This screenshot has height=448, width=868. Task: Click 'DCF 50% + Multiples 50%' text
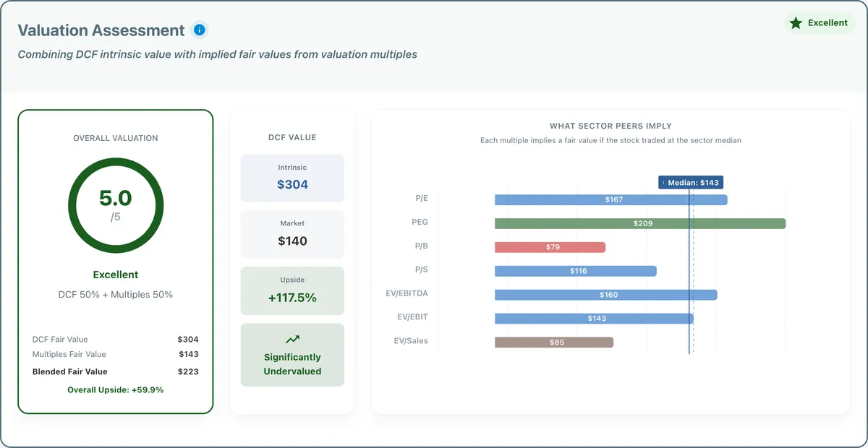[x=116, y=295]
